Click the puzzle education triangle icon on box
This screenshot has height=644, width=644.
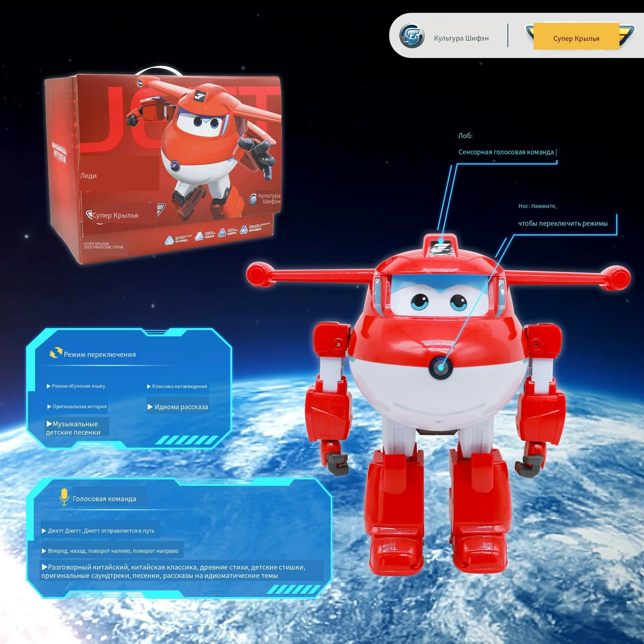(x=222, y=233)
